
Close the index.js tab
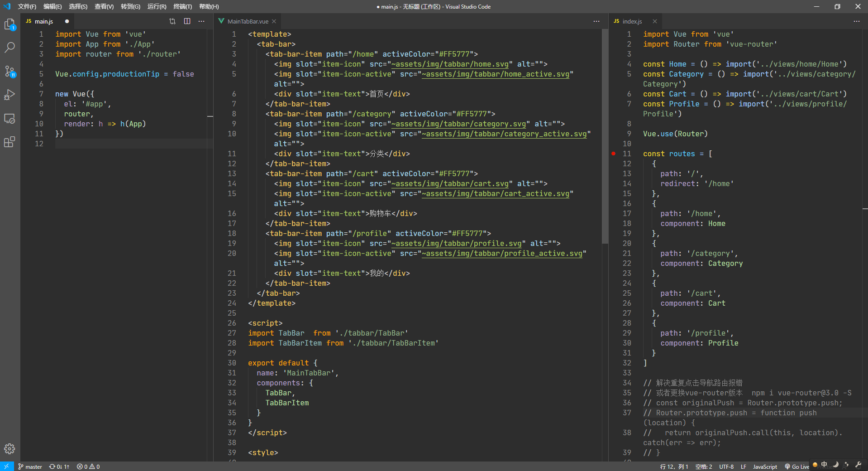(x=655, y=21)
